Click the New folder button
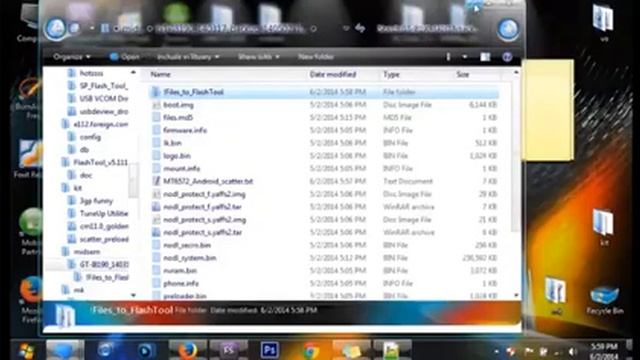The image size is (640, 360). [x=316, y=57]
